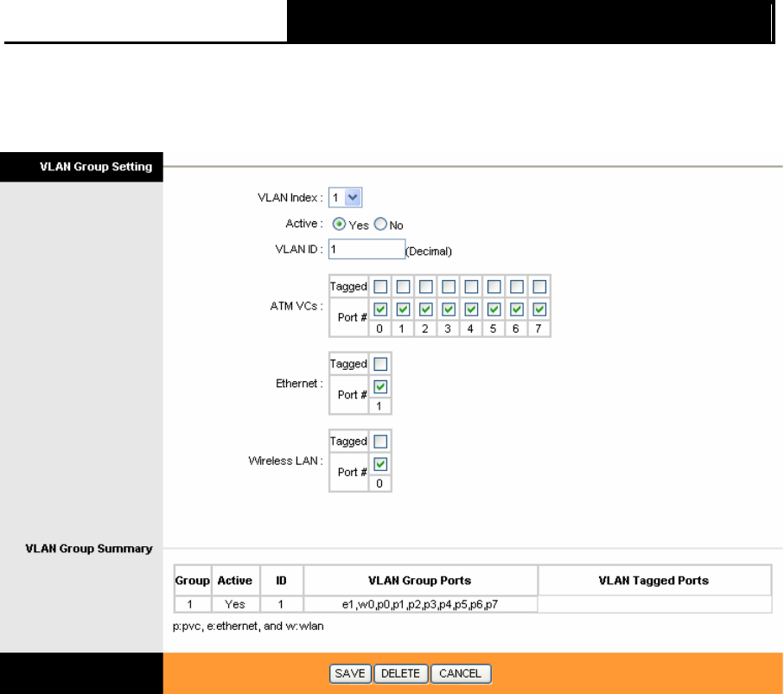Click the 'VLAN Group Ports' column header
The width and height of the screenshot is (784, 694).
(420, 581)
